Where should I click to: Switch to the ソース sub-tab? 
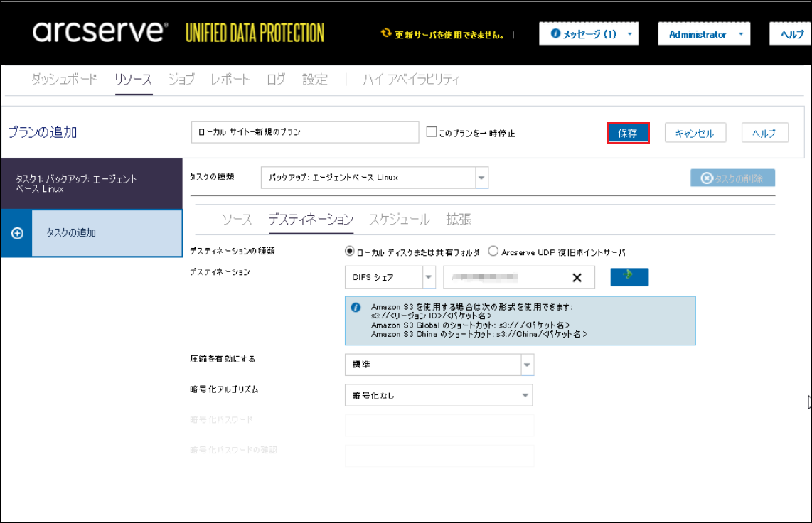click(237, 220)
